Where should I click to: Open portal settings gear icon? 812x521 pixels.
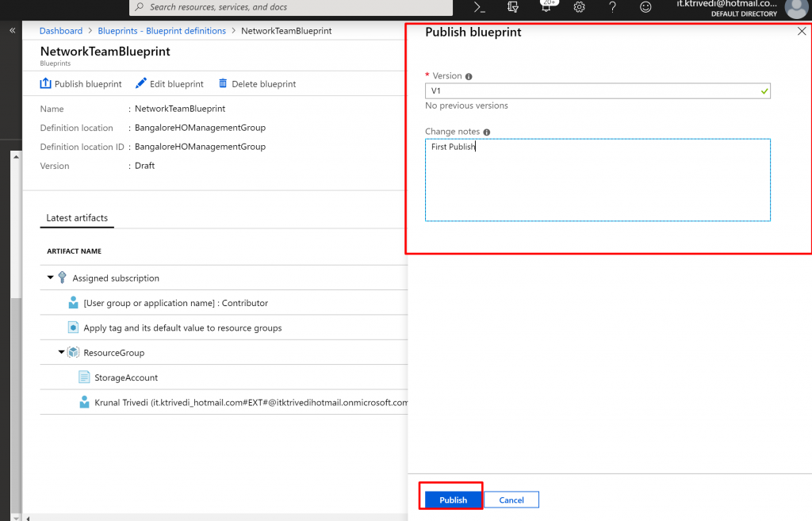pos(580,7)
